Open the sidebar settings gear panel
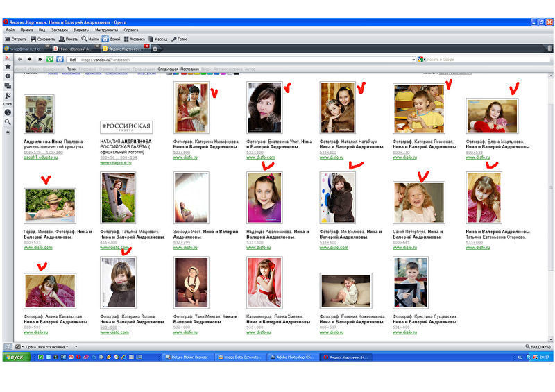This screenshot has width=555, height=392. pyautogui.click(x=8, y=76)
